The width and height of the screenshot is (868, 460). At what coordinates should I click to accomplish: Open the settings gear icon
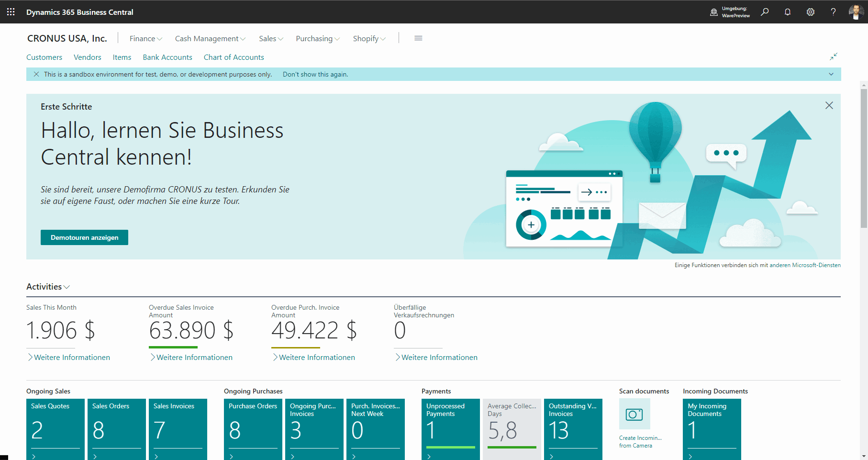click(x=811, y=12)
